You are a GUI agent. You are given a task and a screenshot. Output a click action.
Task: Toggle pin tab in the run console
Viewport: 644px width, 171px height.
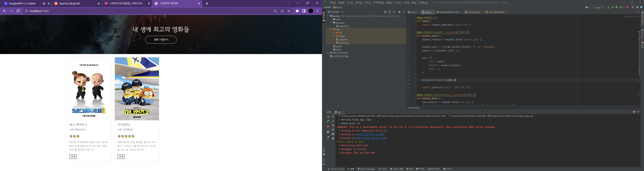[328, 137]
